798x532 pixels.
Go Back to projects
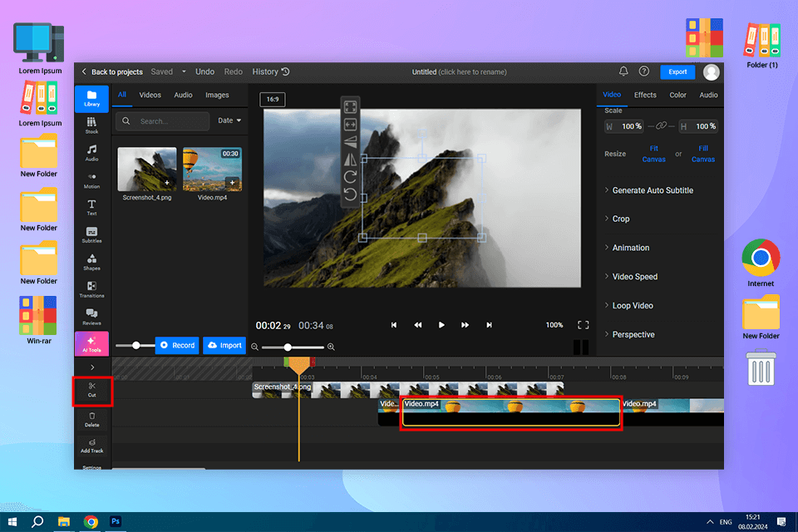(x=112, y=71)
